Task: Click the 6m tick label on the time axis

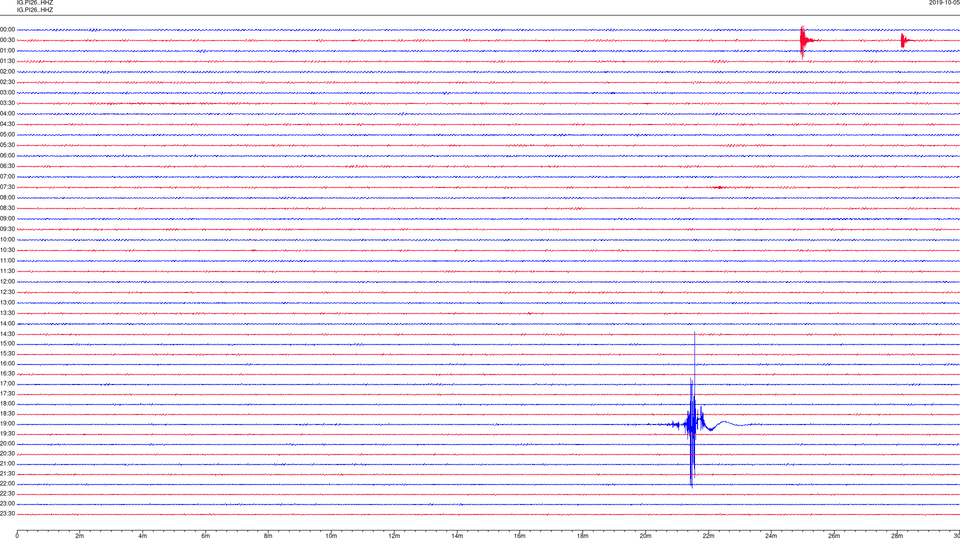Action: click(206, 536)
